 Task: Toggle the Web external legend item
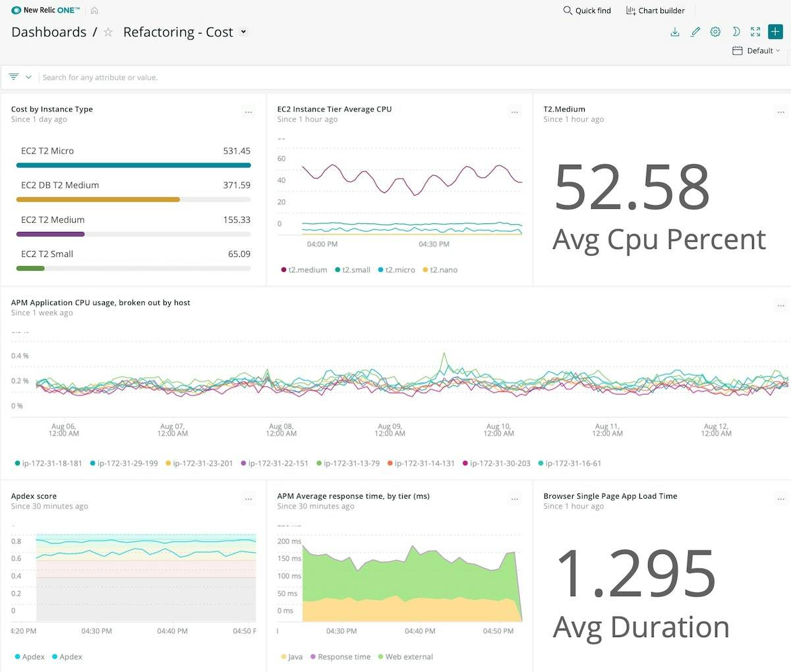coord(405,657)
